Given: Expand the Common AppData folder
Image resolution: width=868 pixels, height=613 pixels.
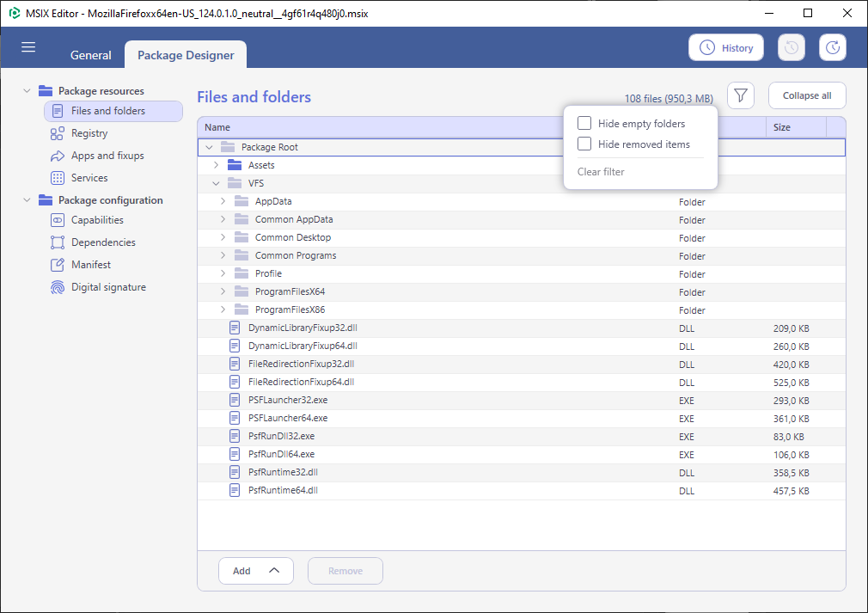Looking at the screenshot, I should [223, 219].
